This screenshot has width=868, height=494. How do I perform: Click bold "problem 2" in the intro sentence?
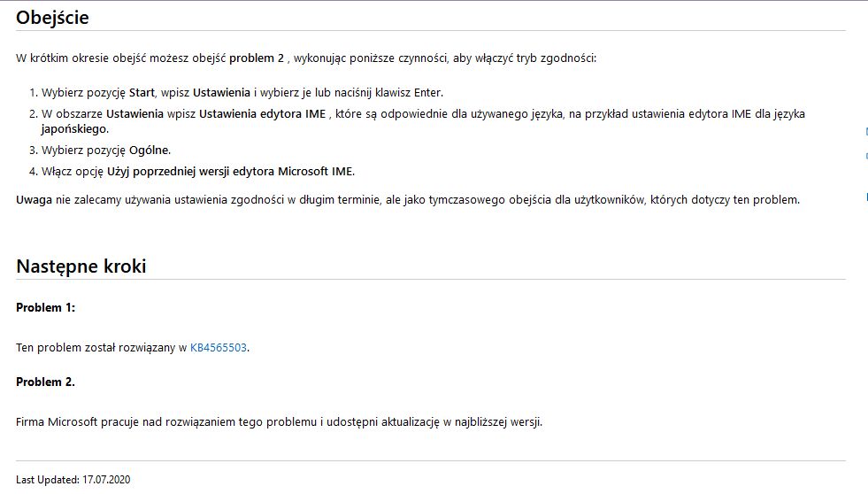[257, 58]
